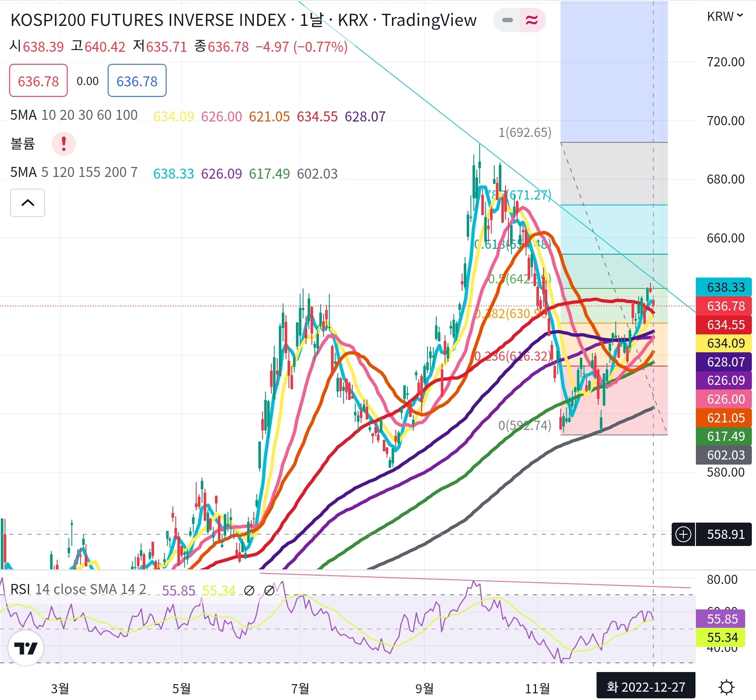Click the 638.33 cyan price label on scale

[724, 287]
